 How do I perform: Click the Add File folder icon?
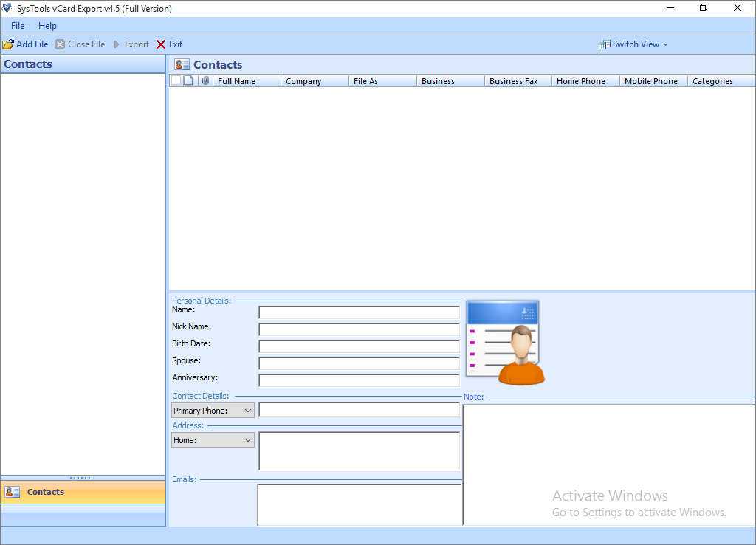(8, 44)
